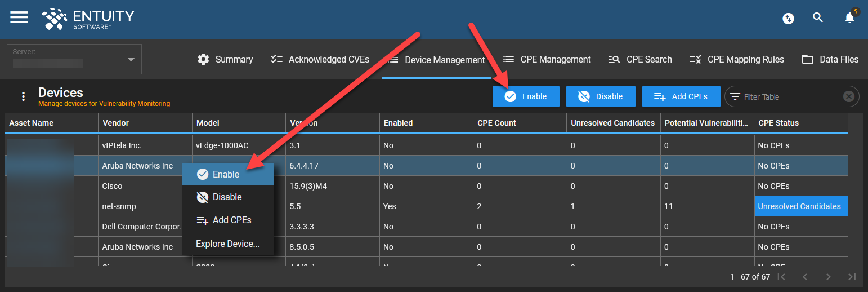Open the hamburger main menu

(19, 17)
